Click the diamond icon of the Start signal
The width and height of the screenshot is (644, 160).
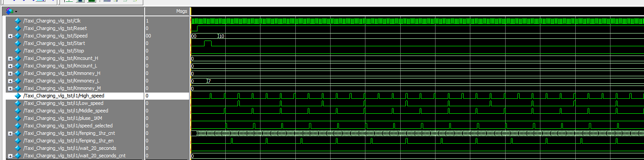18,43
